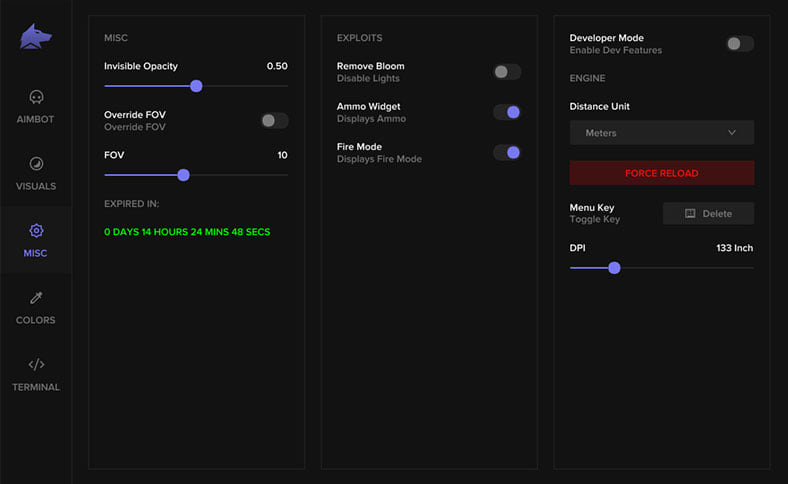The image size is (788, 484).
Task: Click the EXPIRED IN: label
Action: (132, 204)
